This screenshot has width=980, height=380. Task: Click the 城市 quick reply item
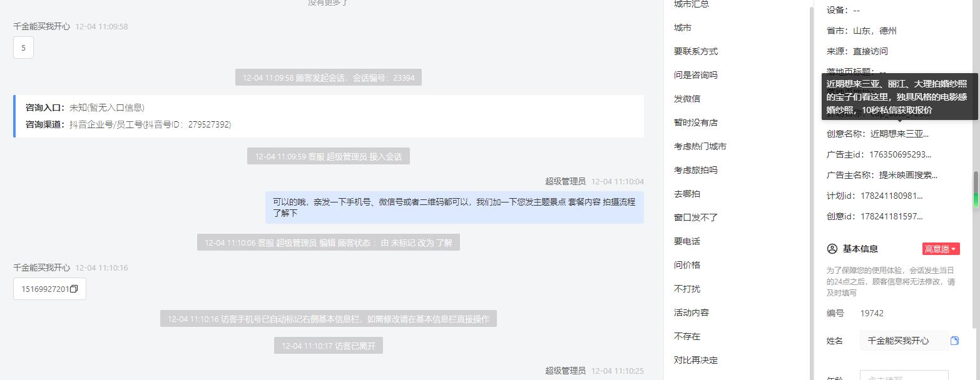tap(683, 27)
